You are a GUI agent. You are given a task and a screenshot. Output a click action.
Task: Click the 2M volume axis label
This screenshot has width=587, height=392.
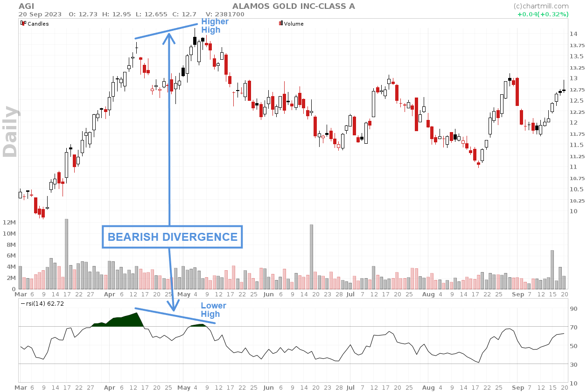coord(11,278)
